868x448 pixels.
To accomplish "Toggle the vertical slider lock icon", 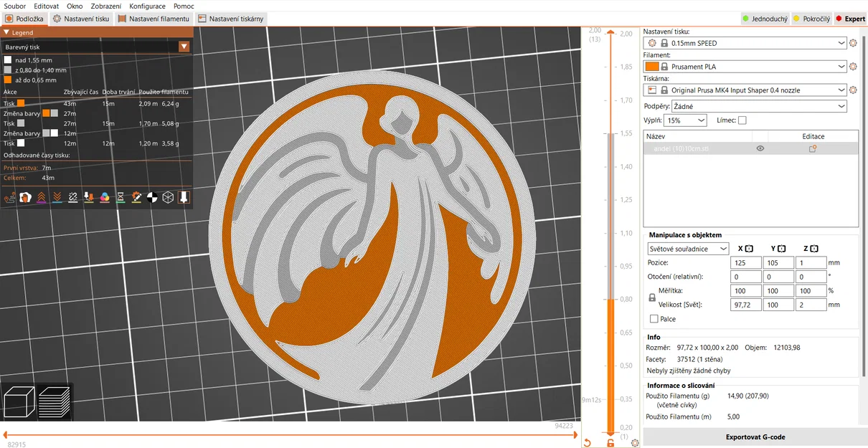I will [x=610, y=443].
